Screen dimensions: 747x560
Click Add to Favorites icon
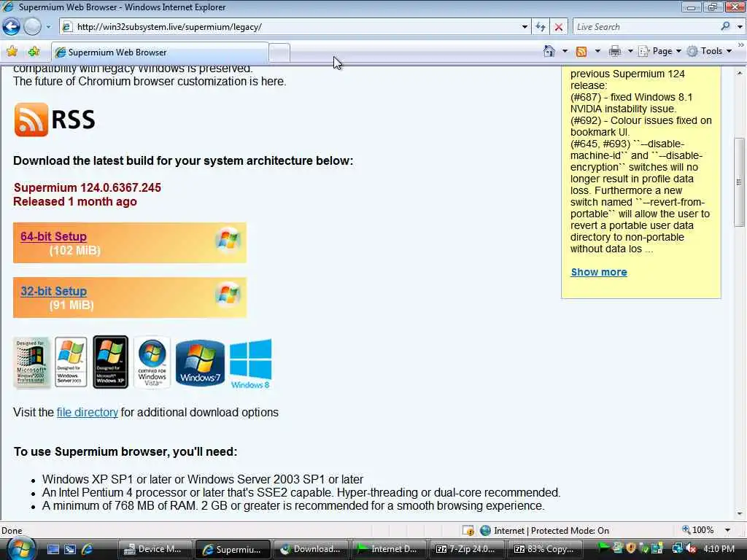click(x=34, y=52)
